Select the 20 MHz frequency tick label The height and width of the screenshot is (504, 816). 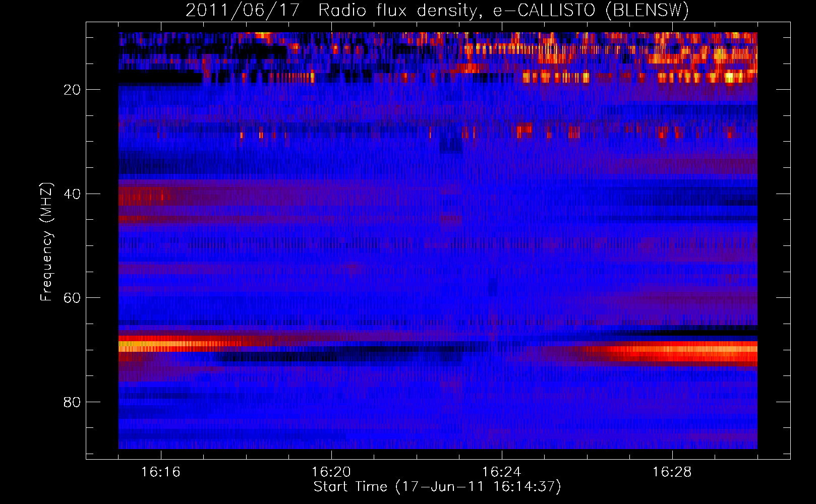pos(72,90)
